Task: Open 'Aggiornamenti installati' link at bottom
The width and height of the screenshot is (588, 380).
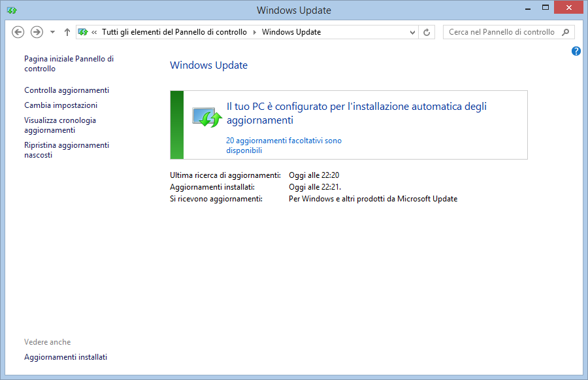Action: pos(65,357)
